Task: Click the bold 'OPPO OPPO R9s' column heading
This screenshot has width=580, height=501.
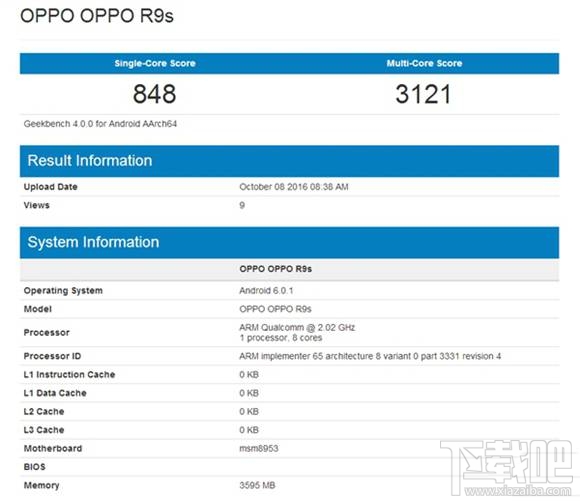Action: coord(276,269)
